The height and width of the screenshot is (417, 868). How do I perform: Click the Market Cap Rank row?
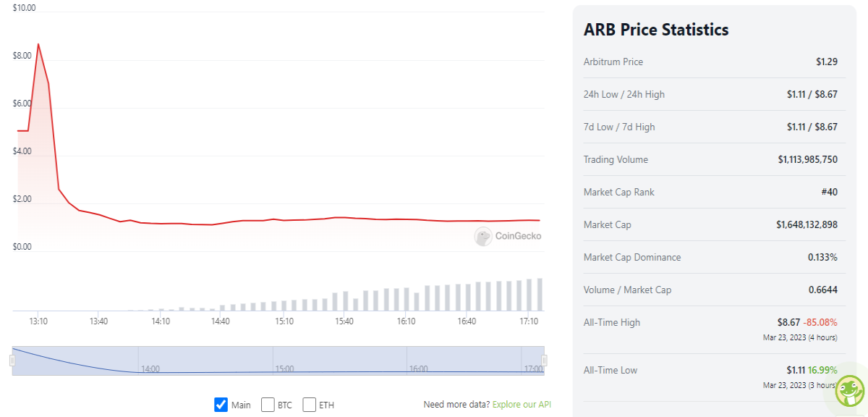click(x=710, y=192)
